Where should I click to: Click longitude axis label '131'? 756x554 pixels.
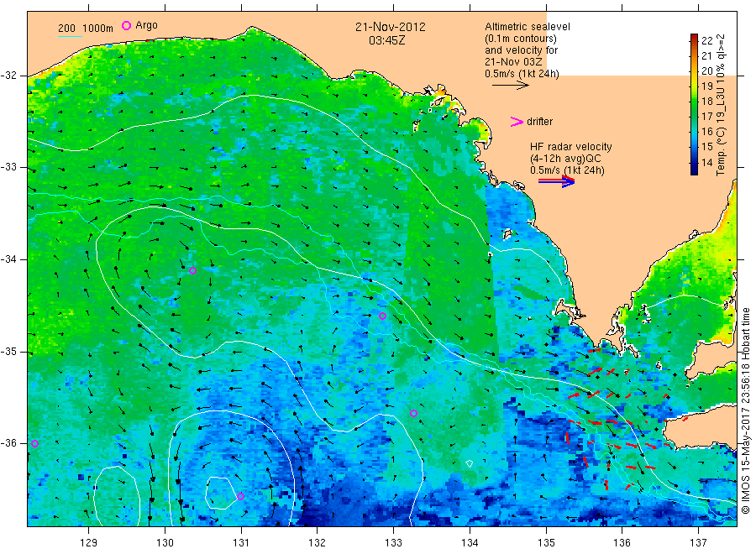(x=241, y=543)
